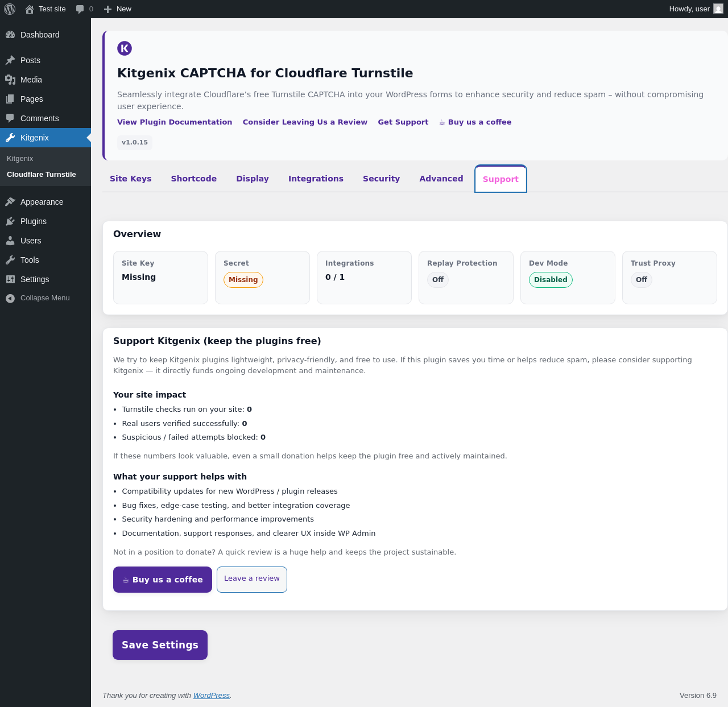Select the Support tab
This screenshot has width=728, height=707.
(x=500, y=179)
